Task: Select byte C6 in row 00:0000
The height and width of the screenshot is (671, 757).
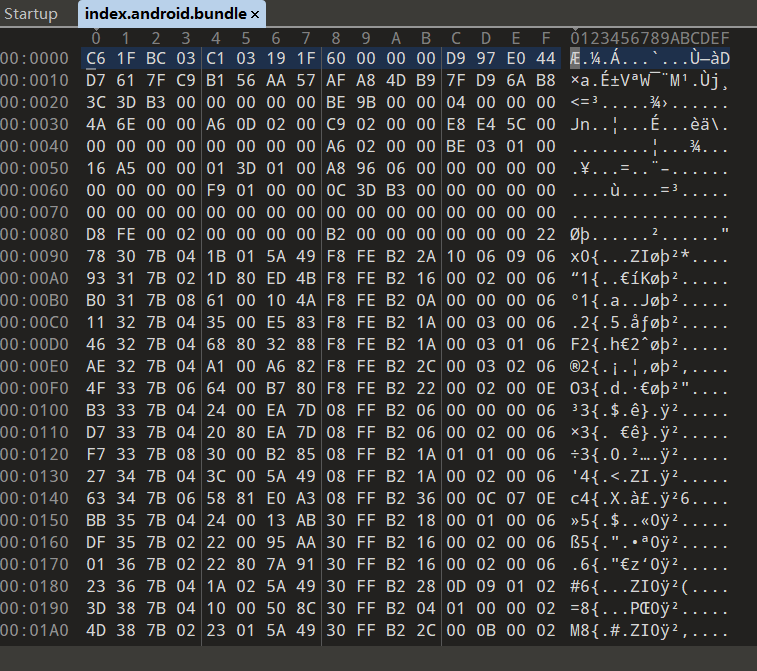Action: click(96, 58)
